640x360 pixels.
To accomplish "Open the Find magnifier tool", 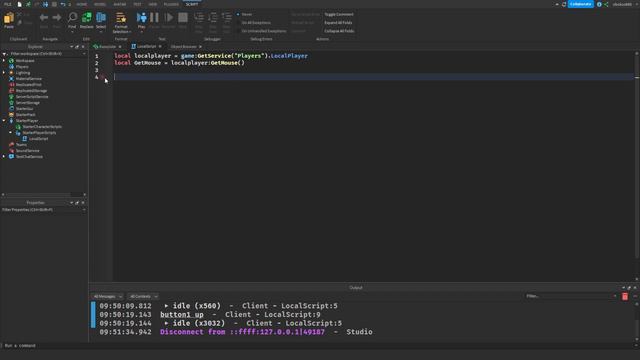I will pos(72,17).
